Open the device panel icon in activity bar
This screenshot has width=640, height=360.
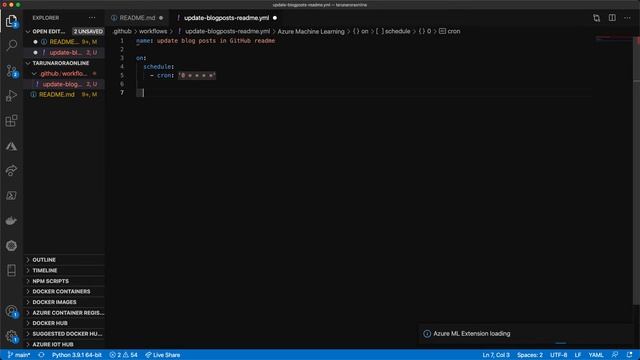(x=11, y=270)
